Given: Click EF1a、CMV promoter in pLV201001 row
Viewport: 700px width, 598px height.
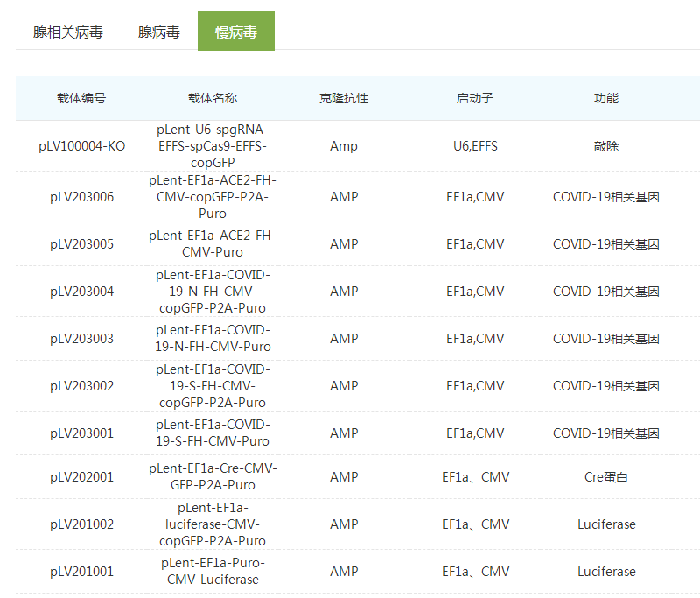Looking at the screenshot, I should (475, 572).
